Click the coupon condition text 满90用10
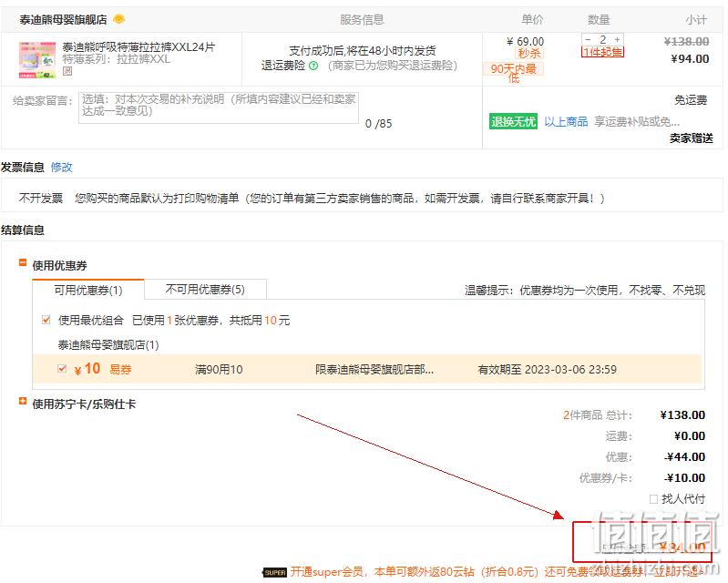The image size is (728, 583). click(x=219, y=370)
